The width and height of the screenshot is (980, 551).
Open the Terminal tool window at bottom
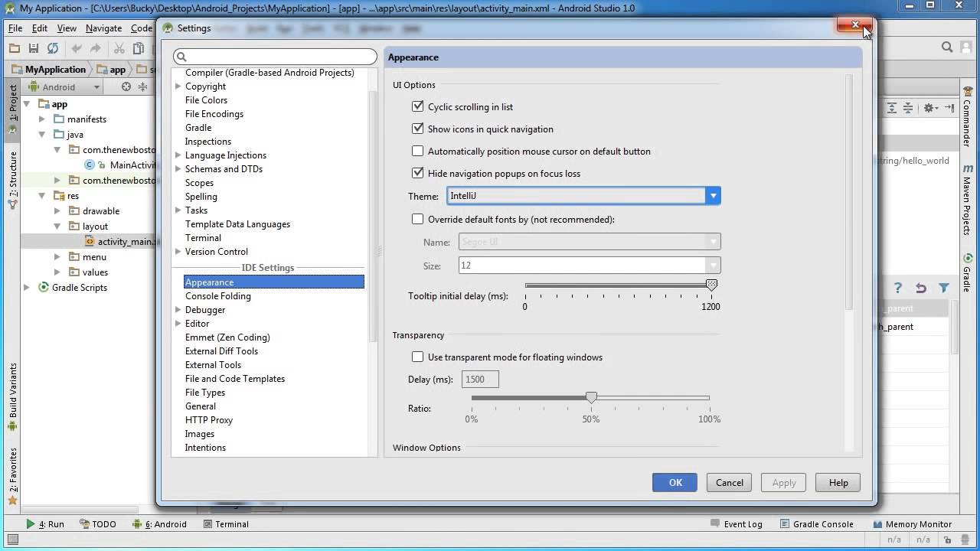(x=226, y=524)
